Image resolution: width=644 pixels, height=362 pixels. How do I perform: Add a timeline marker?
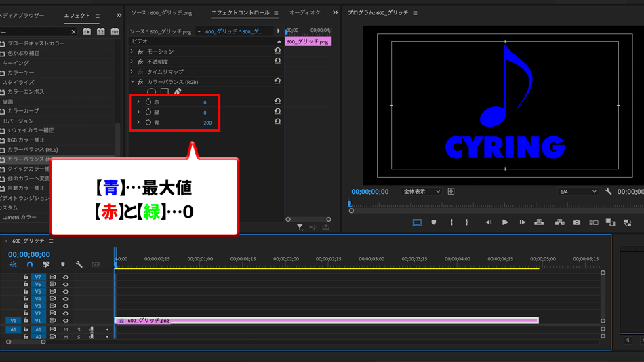point(63,264)
